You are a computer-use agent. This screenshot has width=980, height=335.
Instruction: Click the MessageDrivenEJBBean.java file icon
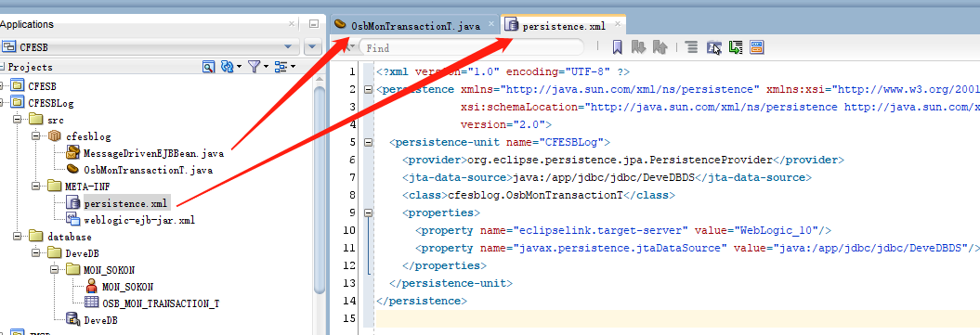pyautogui.click(x=73, y=153)
